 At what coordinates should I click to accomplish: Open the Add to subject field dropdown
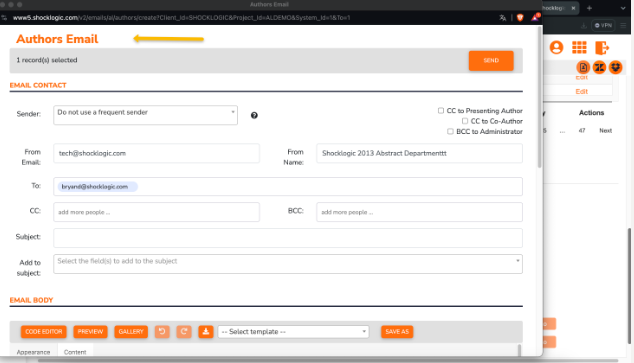pos(288,264)
